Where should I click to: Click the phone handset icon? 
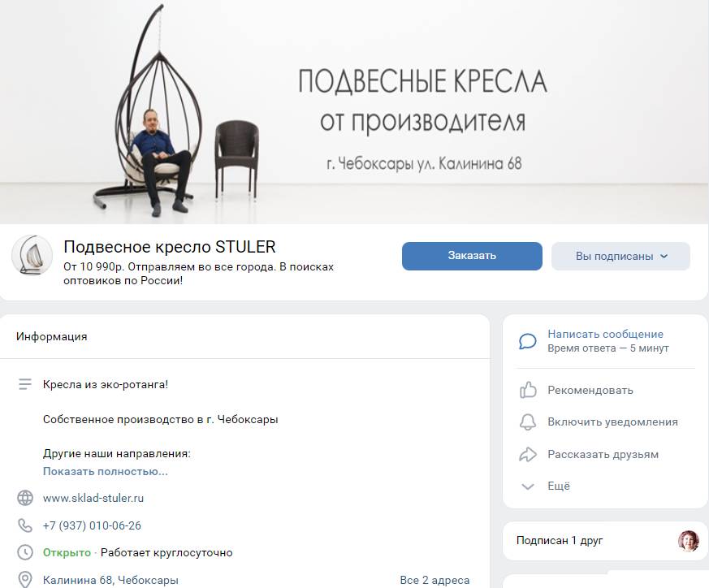point(25,525)
